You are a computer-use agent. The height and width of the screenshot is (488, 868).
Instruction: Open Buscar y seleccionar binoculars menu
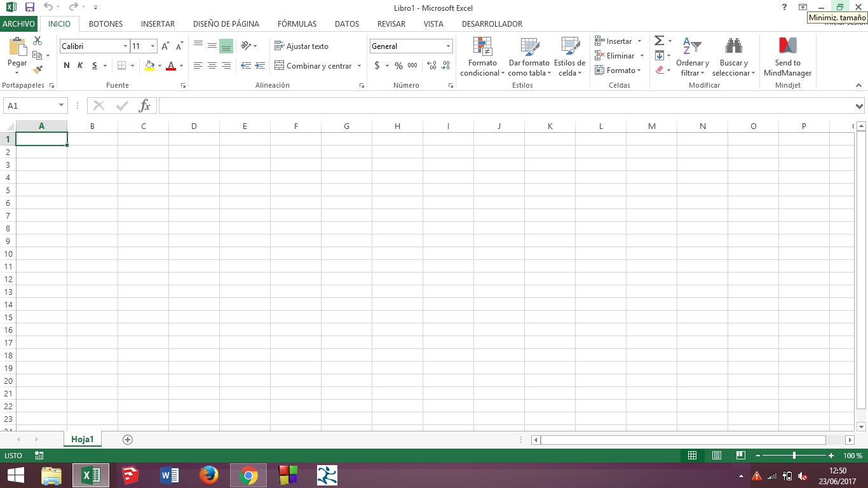pos(734,57)
